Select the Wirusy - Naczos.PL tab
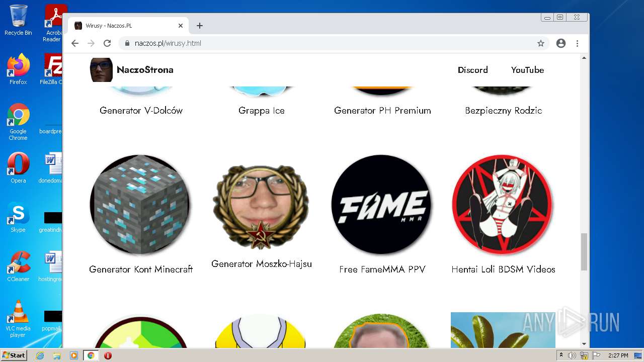 (129, 26)
